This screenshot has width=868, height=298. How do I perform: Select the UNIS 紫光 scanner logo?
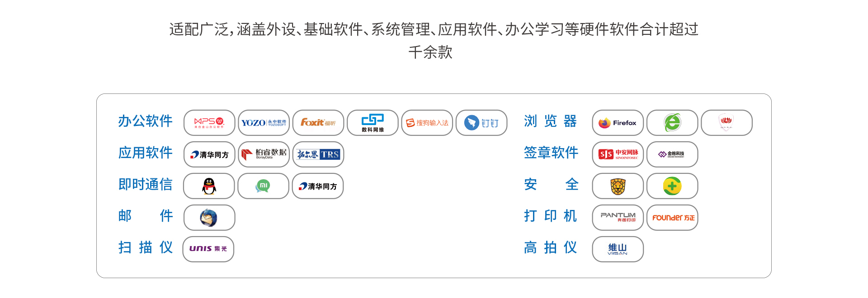pos(208,249)
